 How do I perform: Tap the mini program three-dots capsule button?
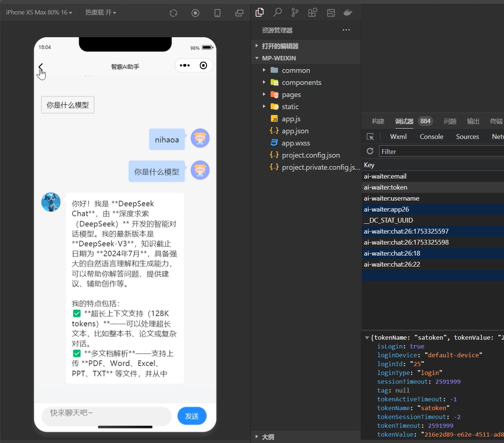pos(185,65)
